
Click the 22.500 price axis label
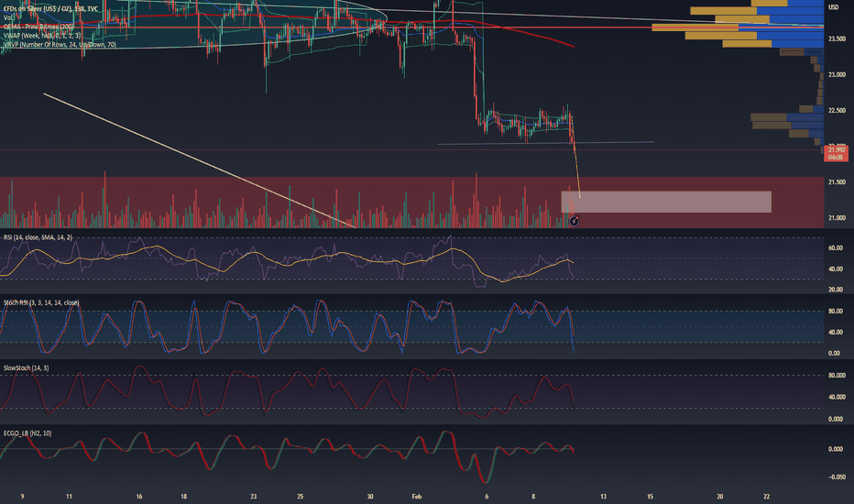[x=837, y=111]
